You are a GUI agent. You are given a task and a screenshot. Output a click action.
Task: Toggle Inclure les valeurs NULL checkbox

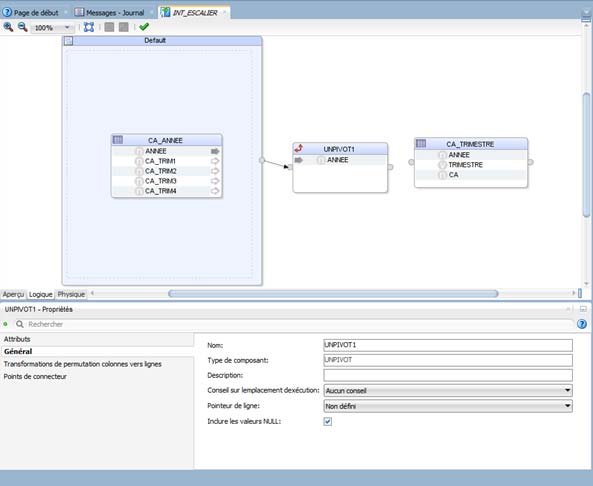tap(328, 421)
